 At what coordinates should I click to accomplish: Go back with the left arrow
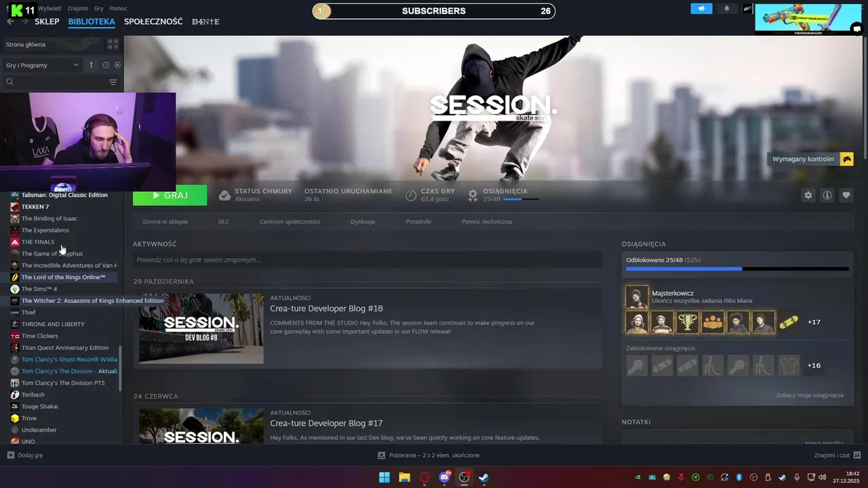pyautogui.click(x=10, y=22)
